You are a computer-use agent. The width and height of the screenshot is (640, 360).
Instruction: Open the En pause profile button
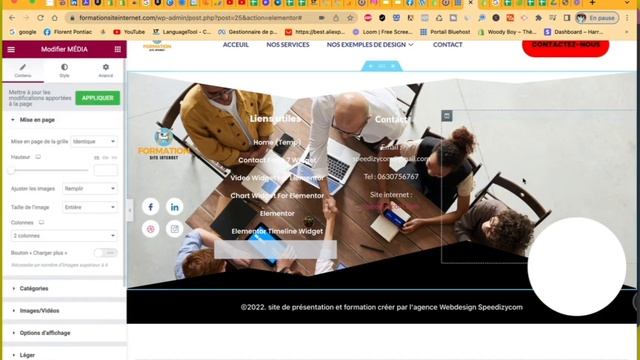[x=596, y=18]
